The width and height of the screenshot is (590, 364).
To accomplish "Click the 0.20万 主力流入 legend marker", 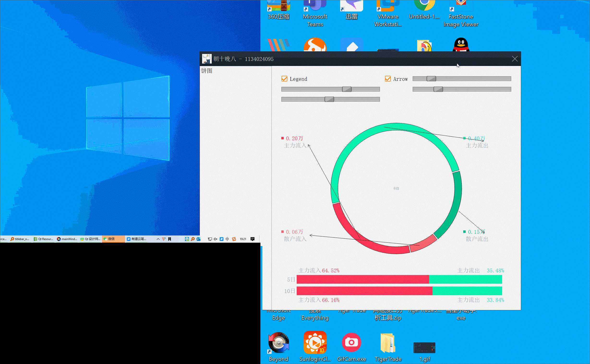I will (x=283, y=138).
